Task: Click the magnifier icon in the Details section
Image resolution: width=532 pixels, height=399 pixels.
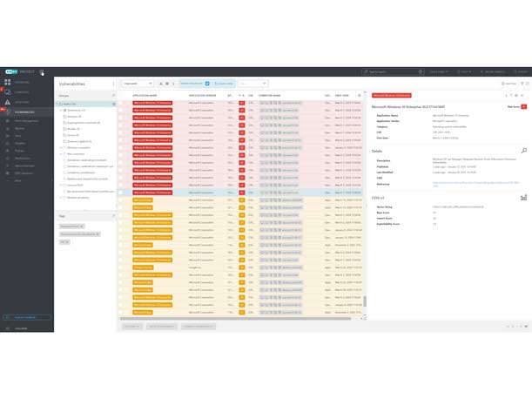Action: coord(523,151)
